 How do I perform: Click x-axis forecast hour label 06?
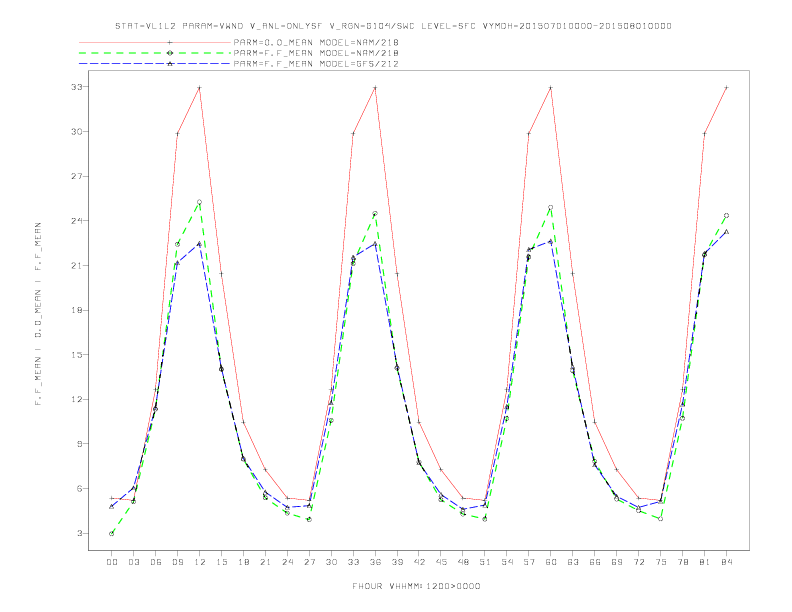coord(156,562)
